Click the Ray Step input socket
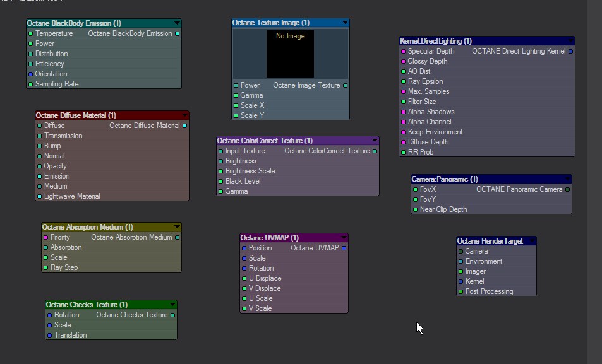This screenshot has width=602, height=364. (x=45, y=267)
